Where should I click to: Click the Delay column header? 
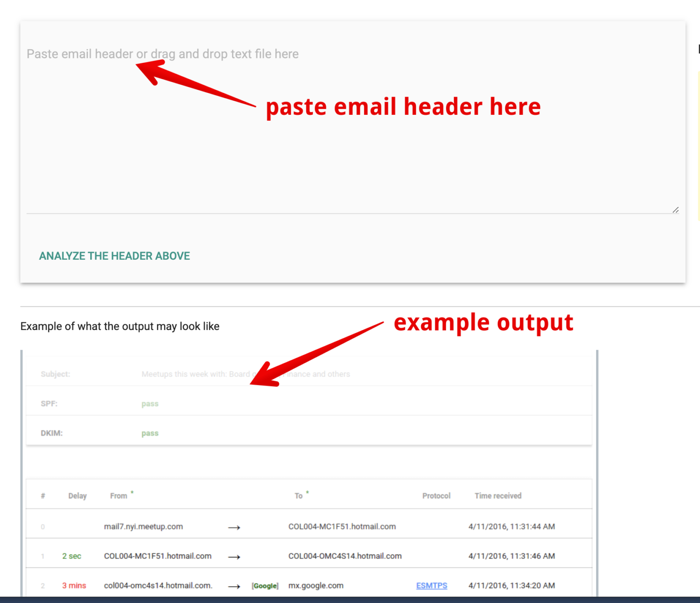(77, 495)
